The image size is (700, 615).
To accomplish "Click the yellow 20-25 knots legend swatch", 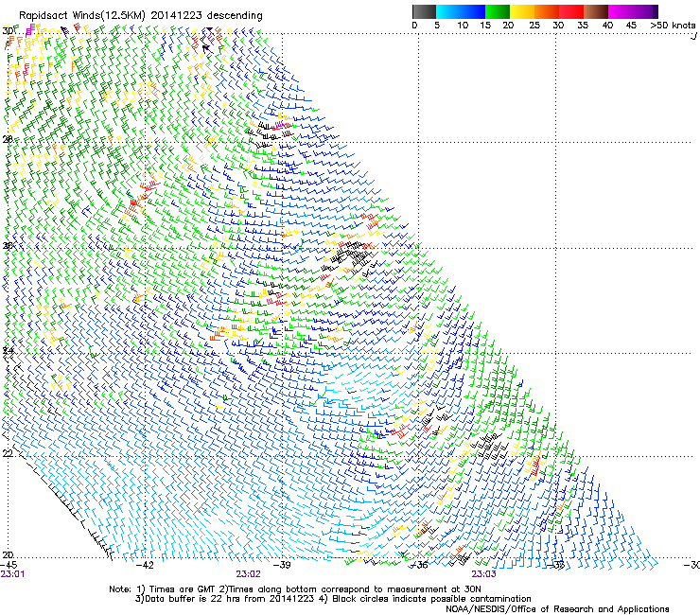I will (x=522, y=11).
